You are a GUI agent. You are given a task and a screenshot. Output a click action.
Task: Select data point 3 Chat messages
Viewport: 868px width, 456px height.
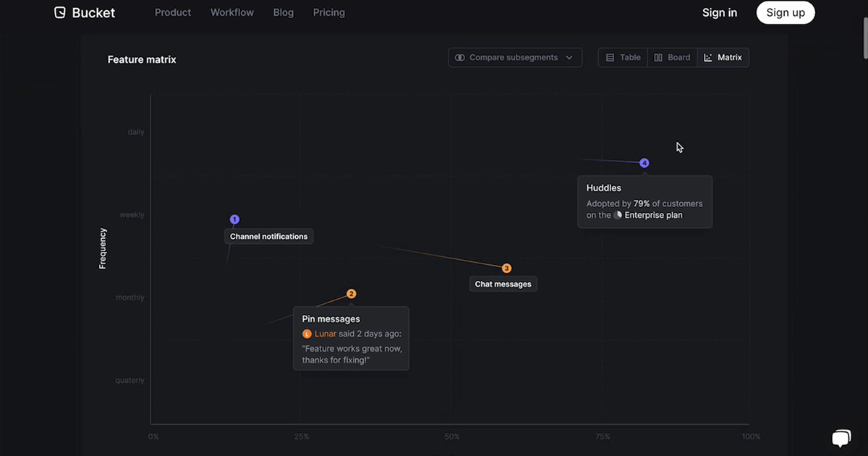507,269
